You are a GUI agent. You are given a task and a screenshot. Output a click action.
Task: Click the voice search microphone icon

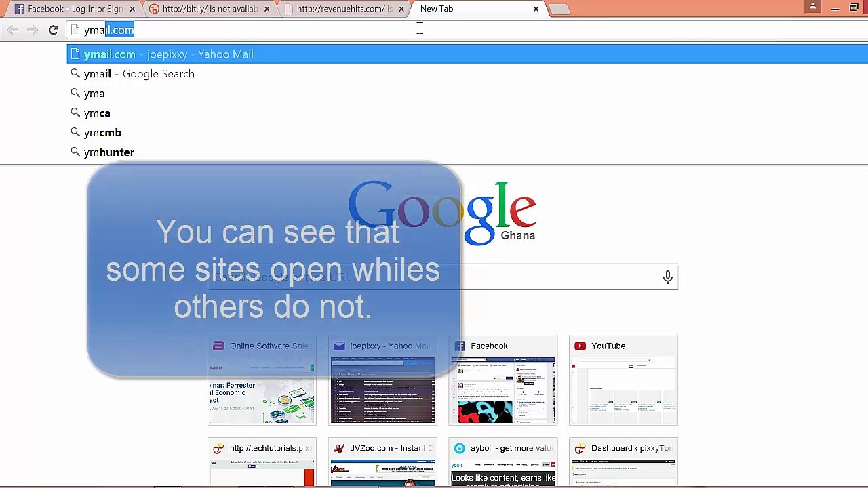click(668, 277)
